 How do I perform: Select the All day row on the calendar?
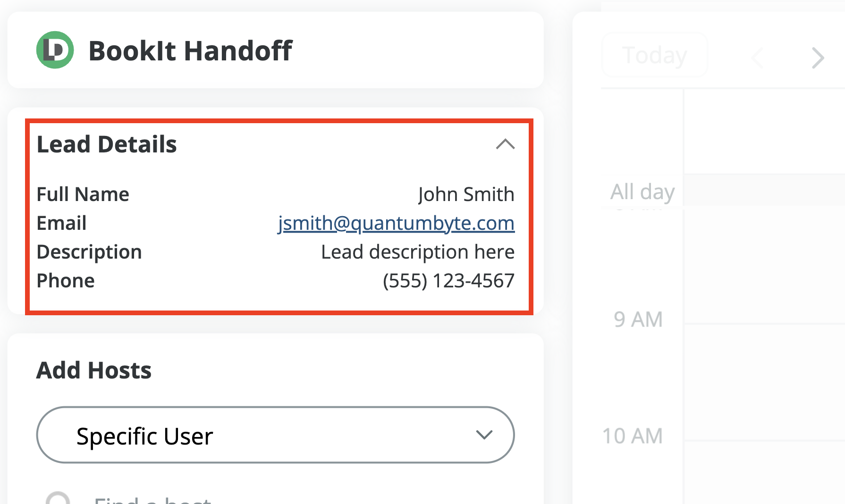642,191
